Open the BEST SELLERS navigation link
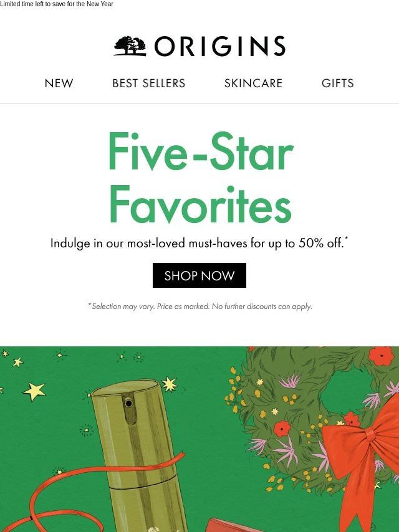Image resolution: width=399 pixels, height=532 pixels. pos(149,83)
